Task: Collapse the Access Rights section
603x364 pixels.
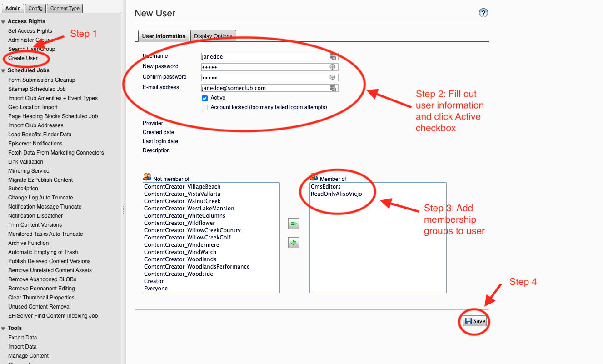Action: tap(3, 22)
